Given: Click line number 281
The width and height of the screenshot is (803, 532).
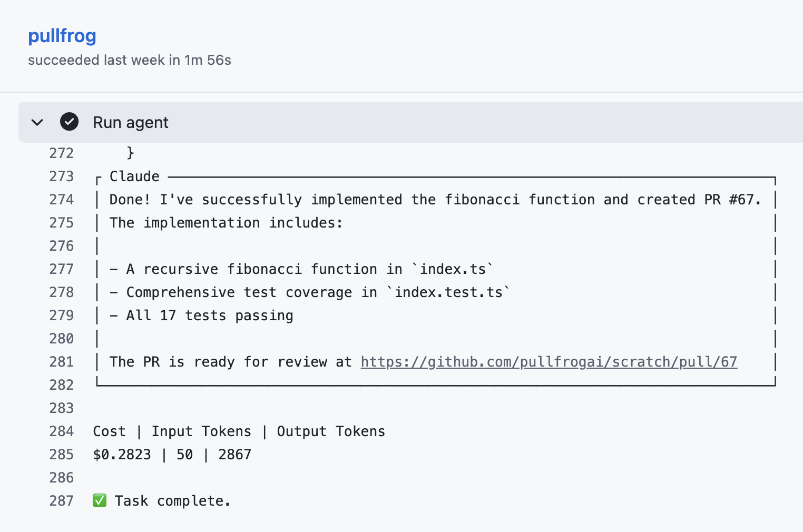Looking at the screenshot, I should pos(61,362).
